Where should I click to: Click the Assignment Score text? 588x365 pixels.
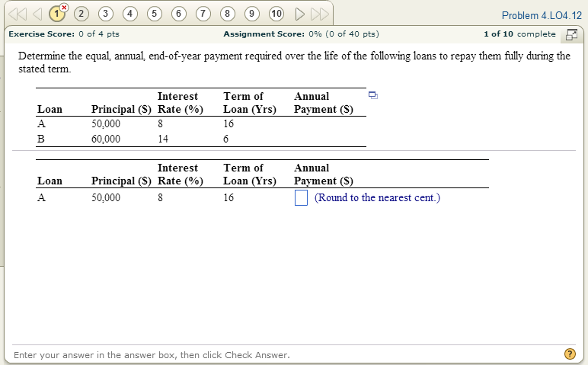(x=301, y=34)
